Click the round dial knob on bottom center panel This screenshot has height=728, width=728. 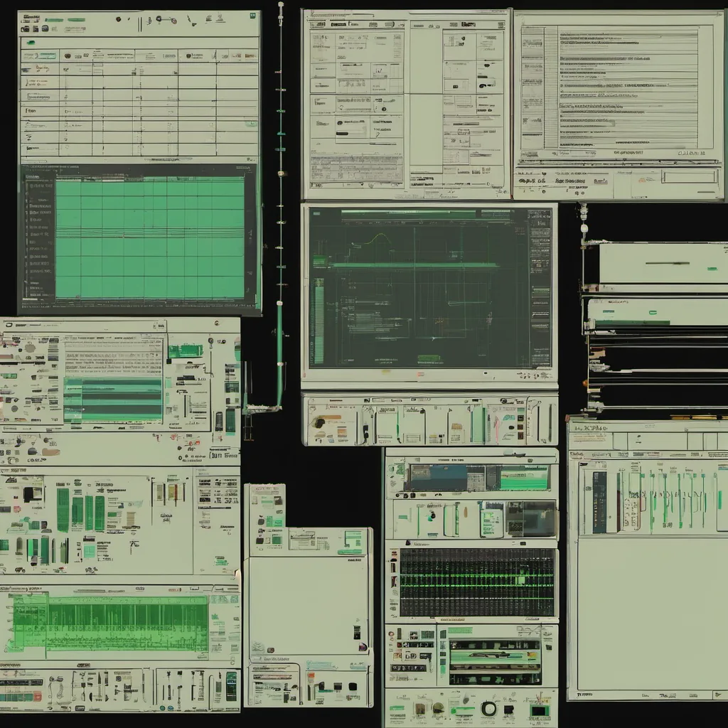click(488, 708)
